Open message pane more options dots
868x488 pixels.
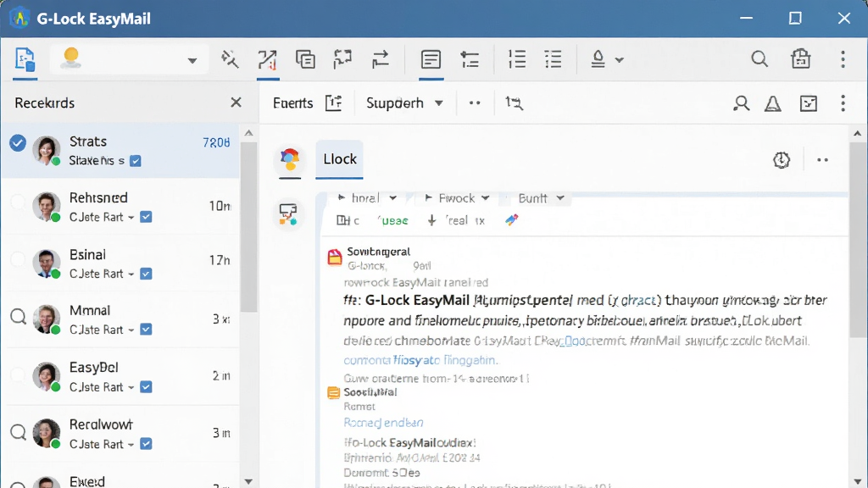coord(822,160)
